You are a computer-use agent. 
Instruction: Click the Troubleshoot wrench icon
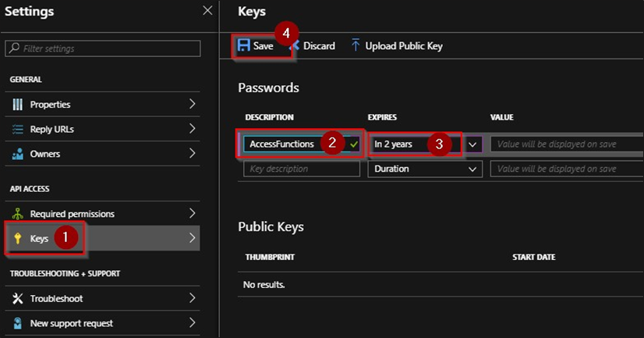click(18, 298)
